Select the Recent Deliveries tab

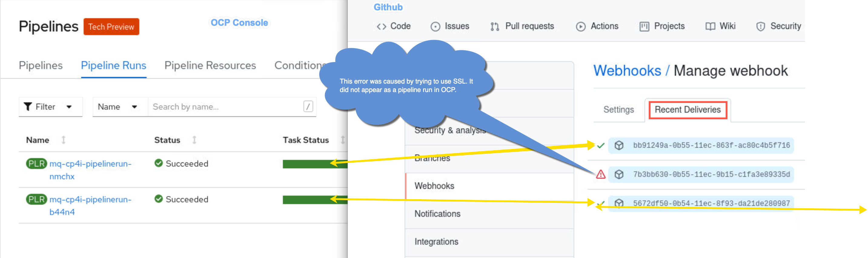tap(687, 110)
